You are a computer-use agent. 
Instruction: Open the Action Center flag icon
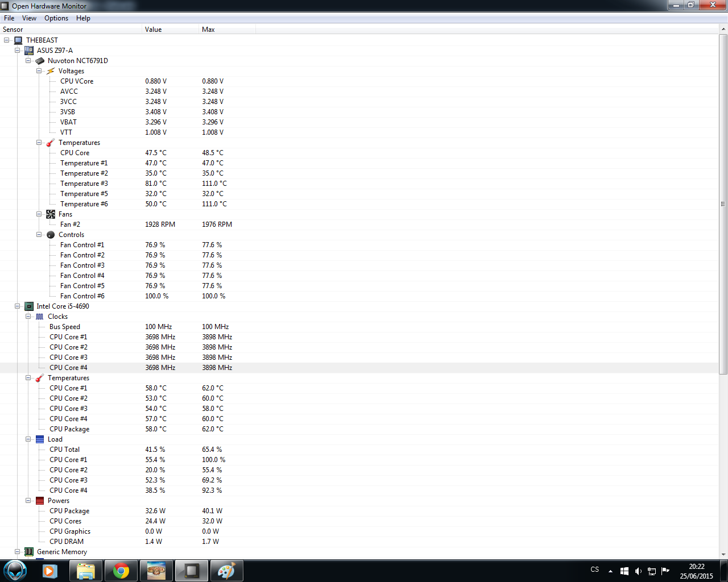click(665, 571)
